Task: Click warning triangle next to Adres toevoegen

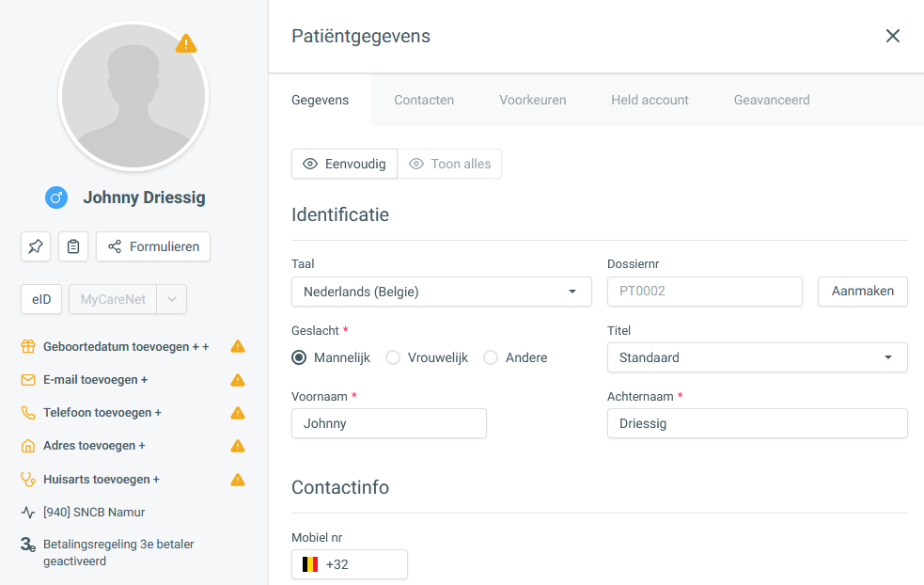Action: pyautogui.click(x=238, y=446)
